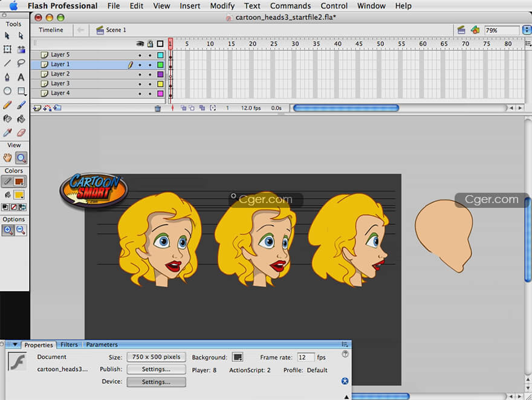Screen dimensions: 532x400
Task: Select the Ink Bottle tool
Action: click(7, 118)
